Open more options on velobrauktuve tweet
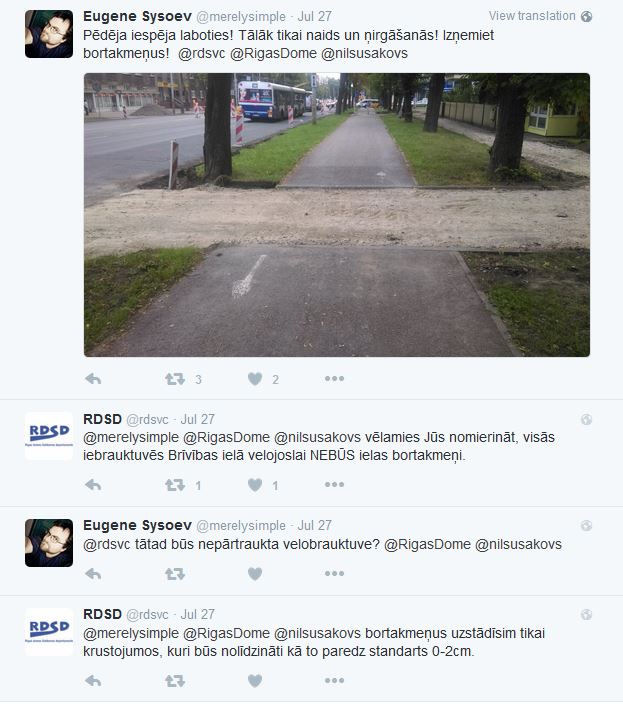 [x=334, y=573]
